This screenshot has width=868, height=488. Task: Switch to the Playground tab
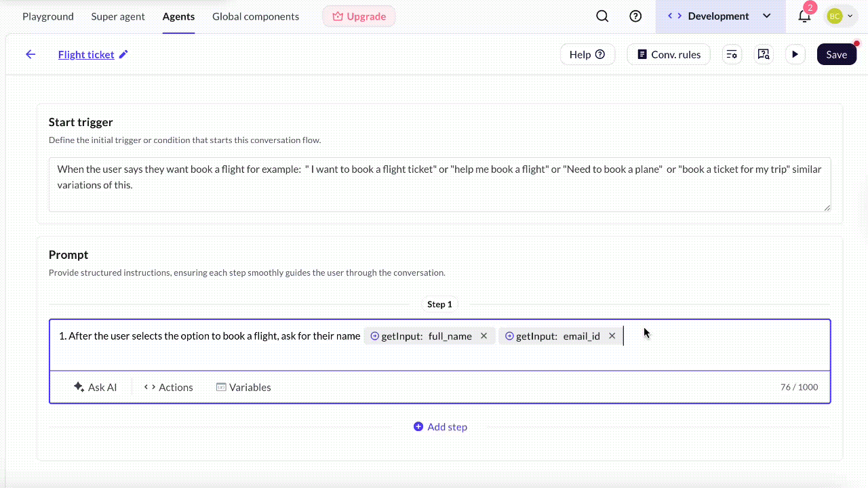click(48, 16)
